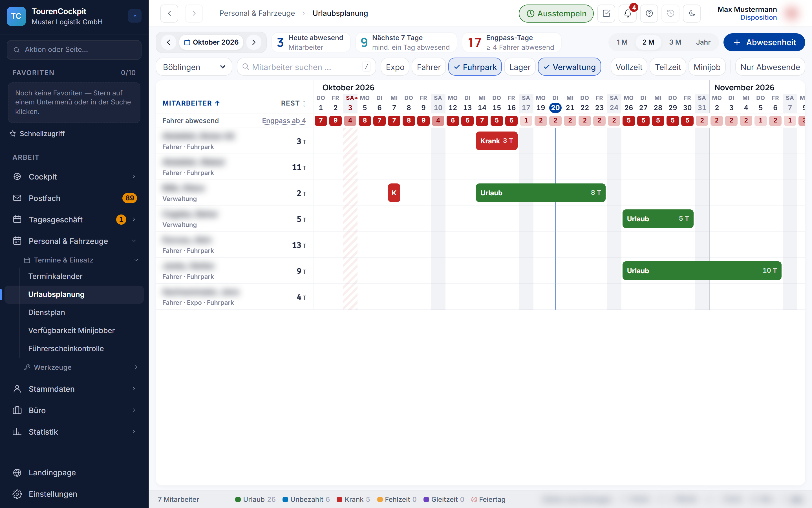Toggle the Expo filter chip
Screen dimensions: 812x508
395,67
